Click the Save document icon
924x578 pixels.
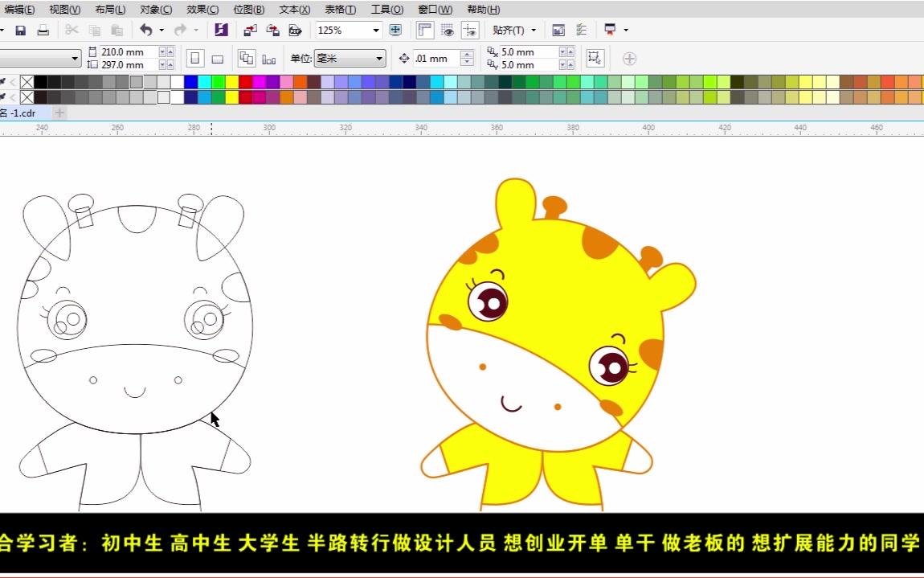18,30
